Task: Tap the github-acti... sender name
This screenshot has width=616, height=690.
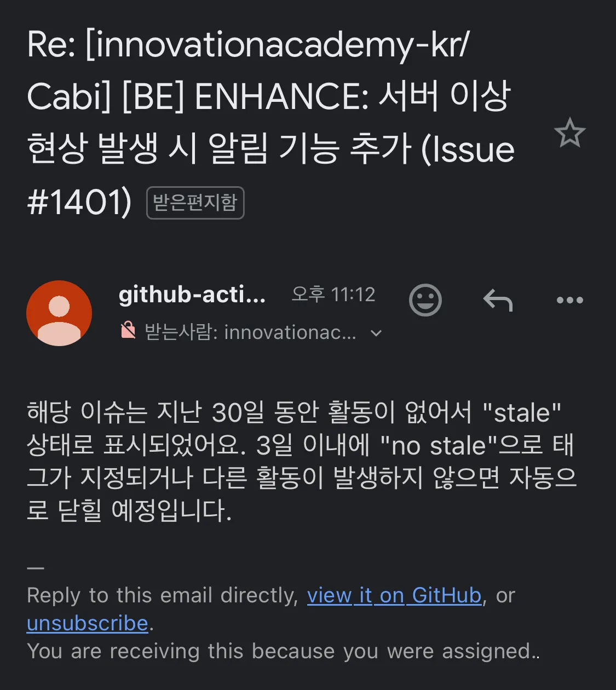Action: click(192, 295)
